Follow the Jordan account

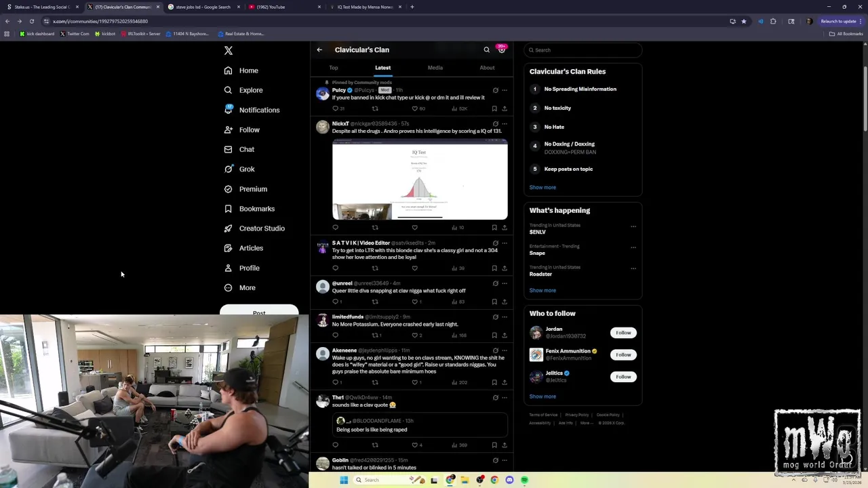point(623,333)
